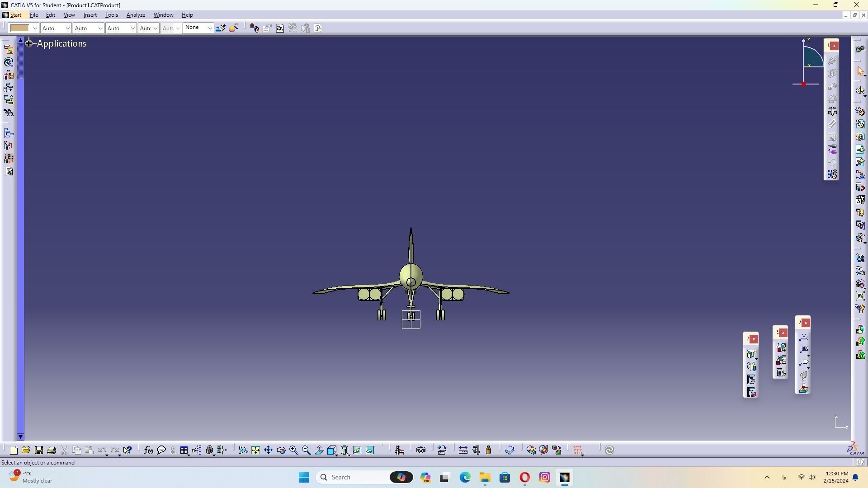Open the Capture camera tool
The image size is (868, 488).
[x=421, y=450]
